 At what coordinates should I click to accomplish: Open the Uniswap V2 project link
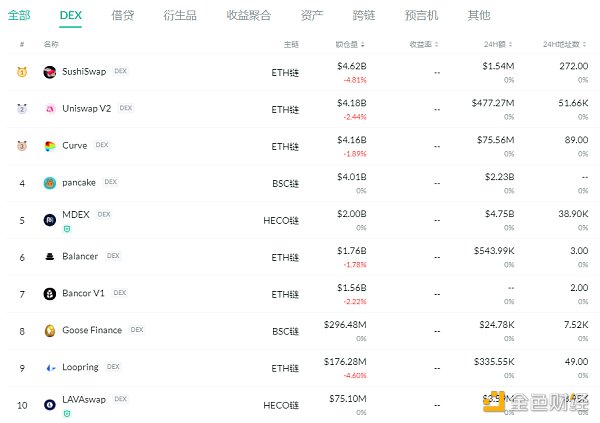coord(87,108)
